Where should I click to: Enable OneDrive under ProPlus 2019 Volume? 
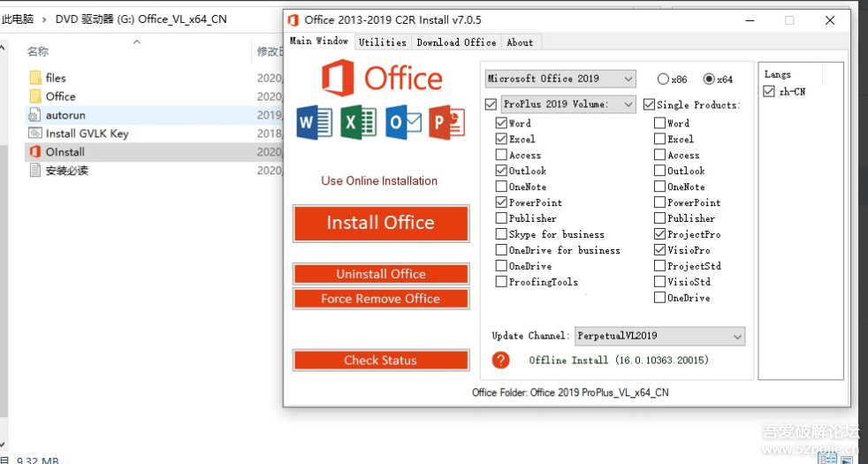501,266
